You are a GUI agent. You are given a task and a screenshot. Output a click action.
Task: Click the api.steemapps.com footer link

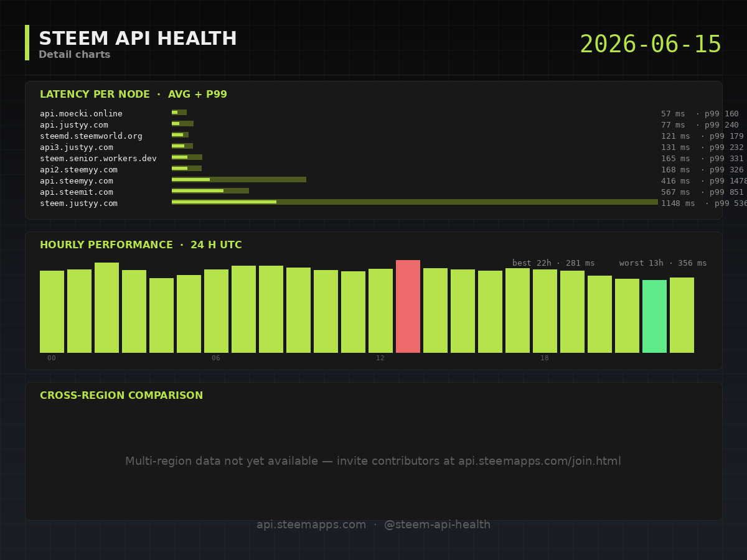[x=311, y=525]
